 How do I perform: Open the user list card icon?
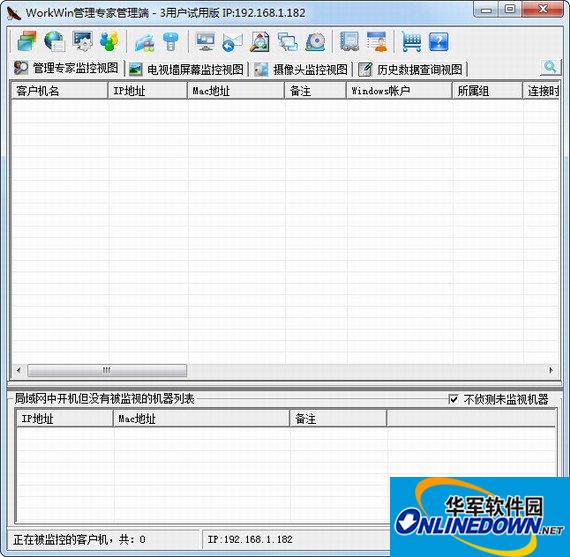click(377, 41)
